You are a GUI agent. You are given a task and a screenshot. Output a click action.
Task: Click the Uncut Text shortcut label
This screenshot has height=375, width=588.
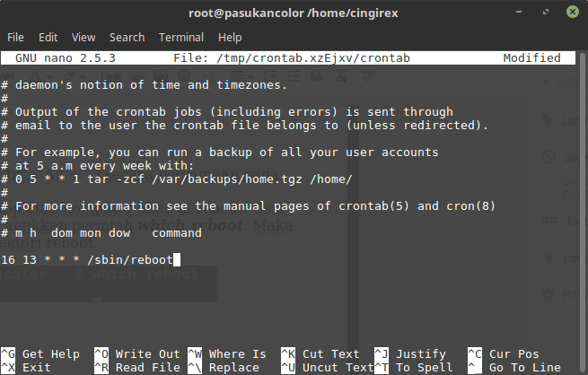336,368
